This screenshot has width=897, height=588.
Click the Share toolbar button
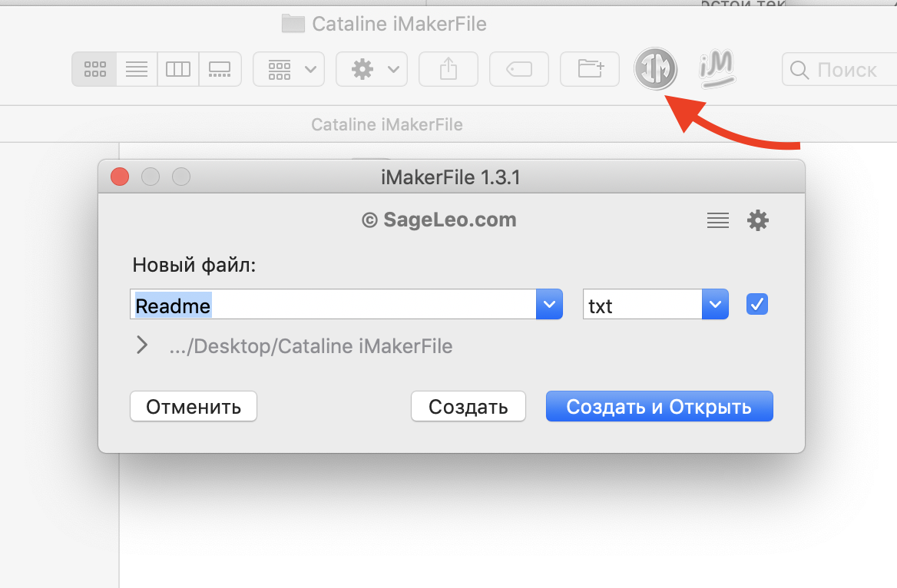pos(448,70)
